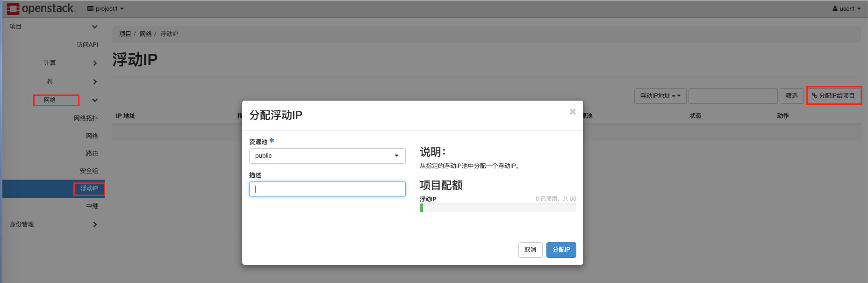Viewport: 868px width, 283px height.
Task: Expand the 身份管理 sidebar section
Action: (95, 225)
